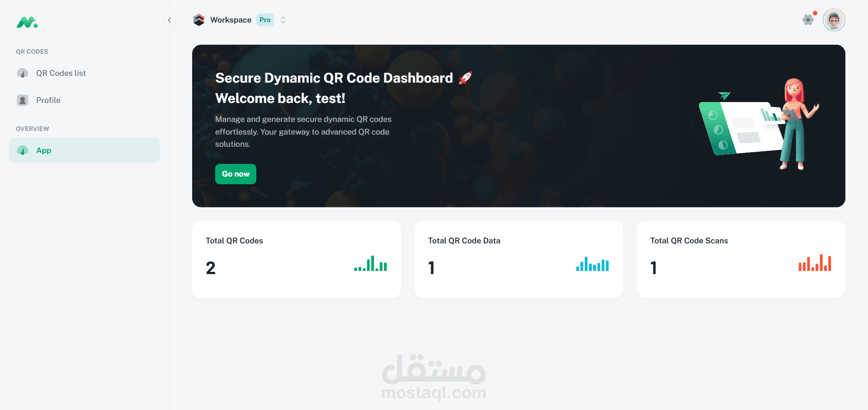Screen dimensions: 868x410
Task: Expand the workspace up-down arrows selector
Action: (283, 20)
